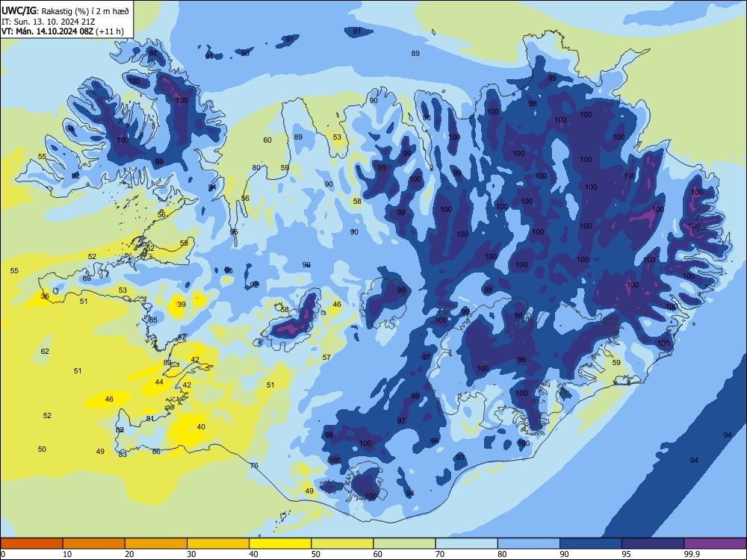Click the '36' humidity value on the map
Image resolution: width=747 pixels, height=560 pixels.
click(45, 296)
